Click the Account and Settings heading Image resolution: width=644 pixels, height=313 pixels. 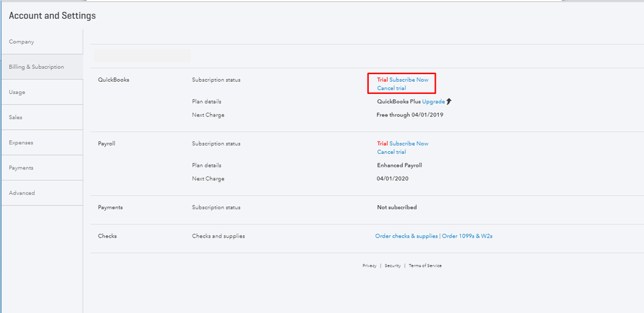[x=52, y=15]
